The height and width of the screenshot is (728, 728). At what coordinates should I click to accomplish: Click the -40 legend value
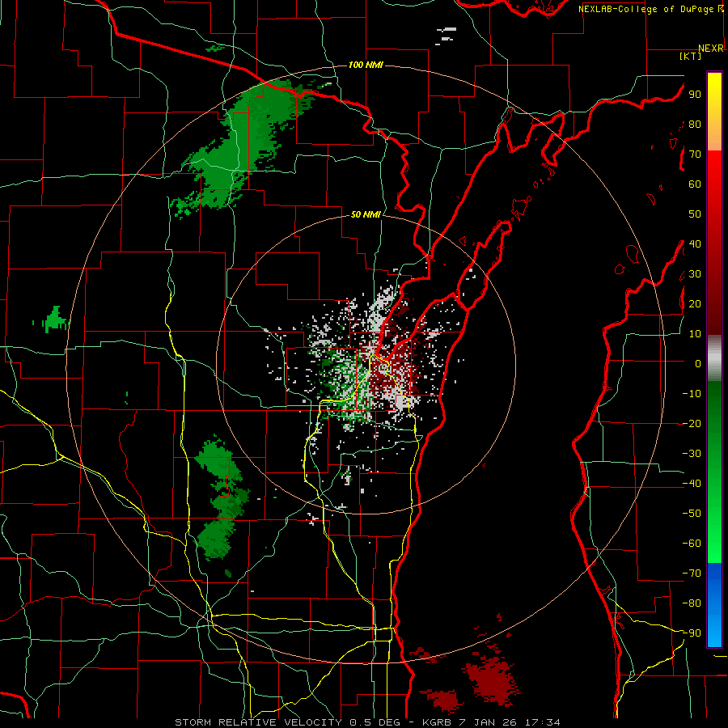tap(692, 484)
